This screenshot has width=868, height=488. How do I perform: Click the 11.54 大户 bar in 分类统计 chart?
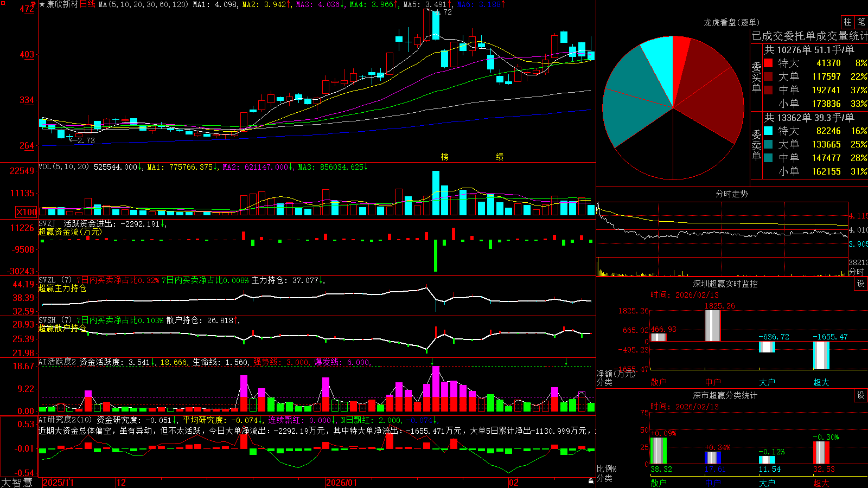767,460
